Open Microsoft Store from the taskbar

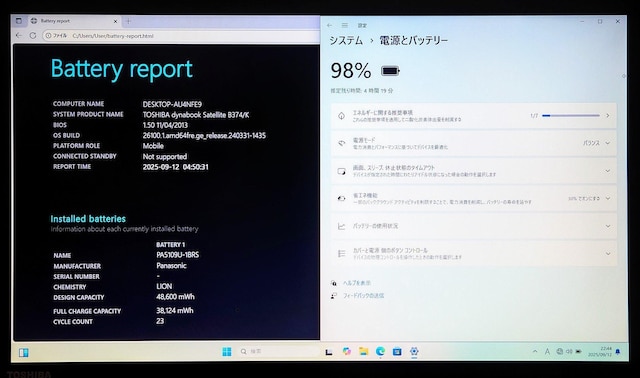[397, 351]
